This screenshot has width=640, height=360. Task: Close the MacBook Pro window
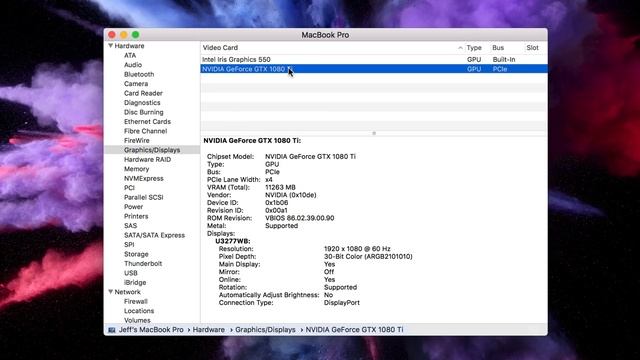112,35
